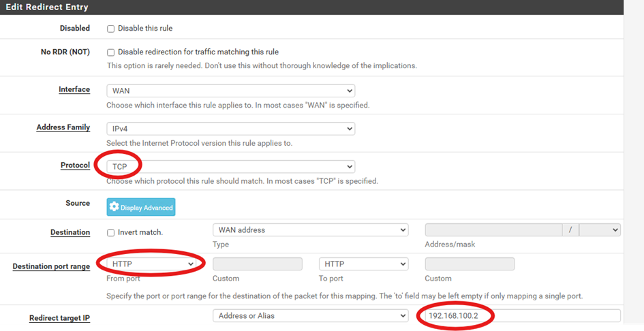Click the No RDR (NOT) label
Viewport: 644px width, 331px height.
65,52
